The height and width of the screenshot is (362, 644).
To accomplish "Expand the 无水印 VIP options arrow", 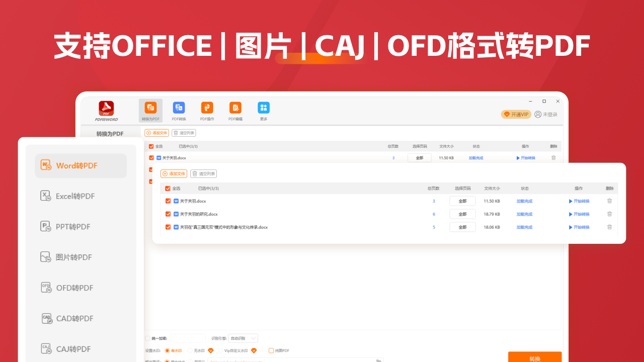I will tap(211, 350).
